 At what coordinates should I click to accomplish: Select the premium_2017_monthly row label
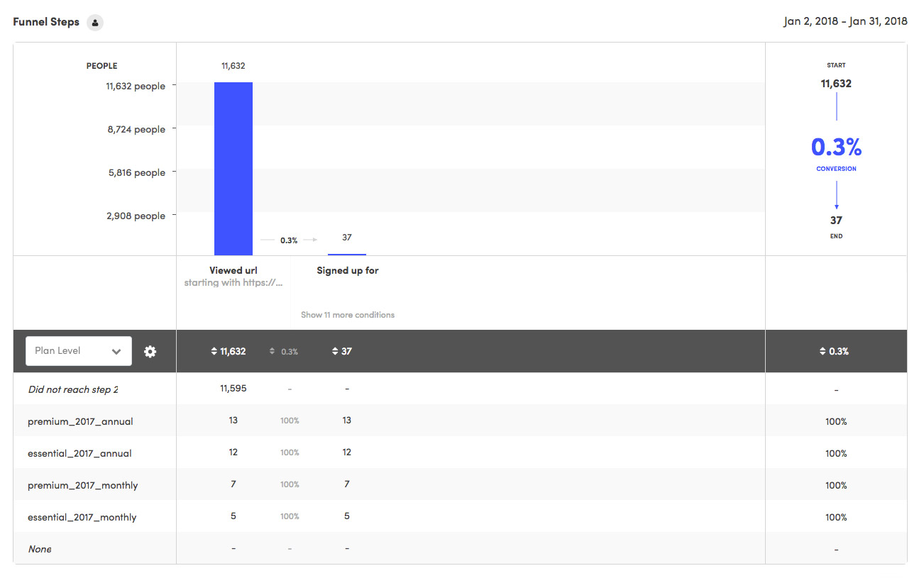pyautogui.click(x=83, y=485)
